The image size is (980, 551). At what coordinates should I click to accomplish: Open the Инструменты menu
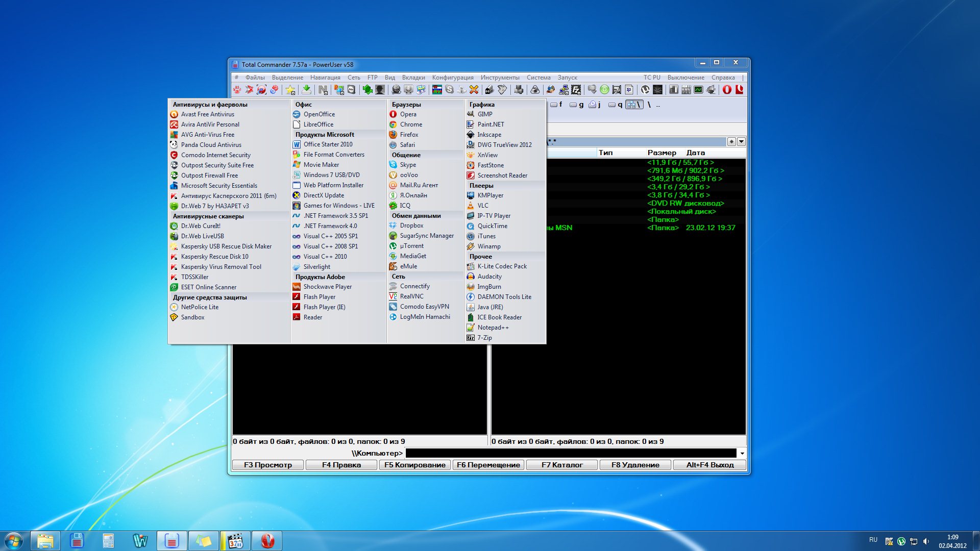pyautogui.click(x=500, y=78)
